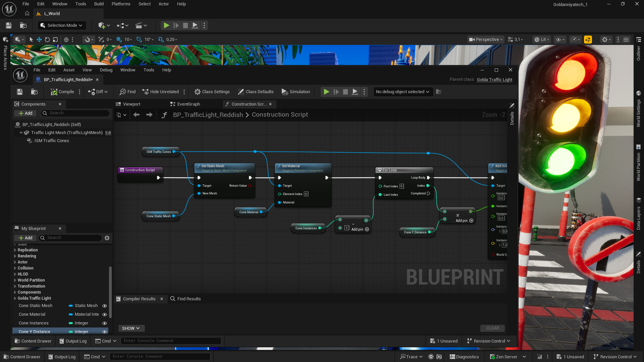
Task: Toggle Cone Material visibility eye
Action: pyautogui.click(x=105, y=314)
